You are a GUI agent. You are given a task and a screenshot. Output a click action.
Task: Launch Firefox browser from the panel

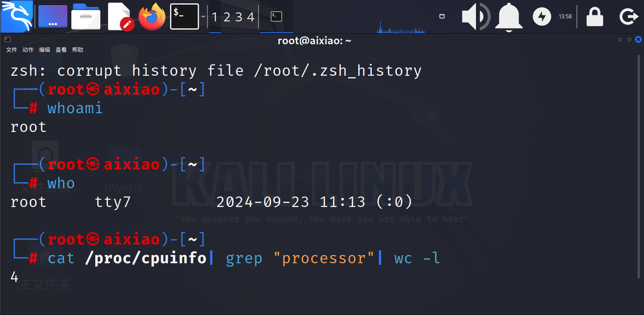[152, 16]
